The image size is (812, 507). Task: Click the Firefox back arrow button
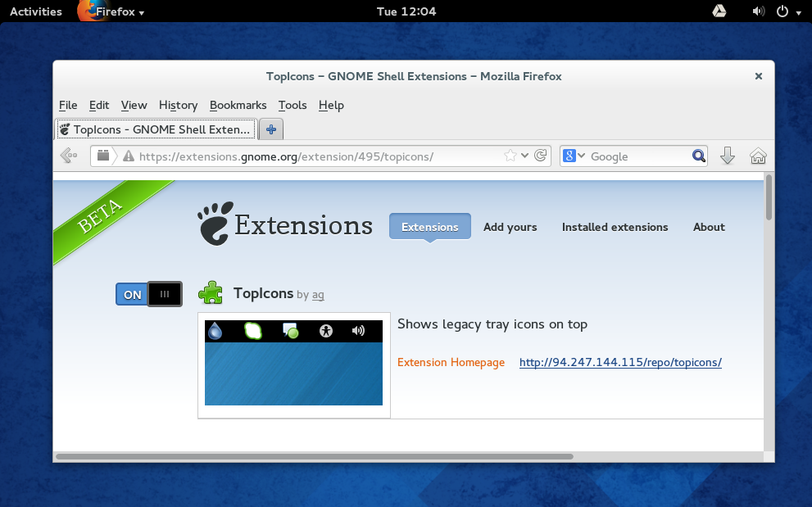69,156
